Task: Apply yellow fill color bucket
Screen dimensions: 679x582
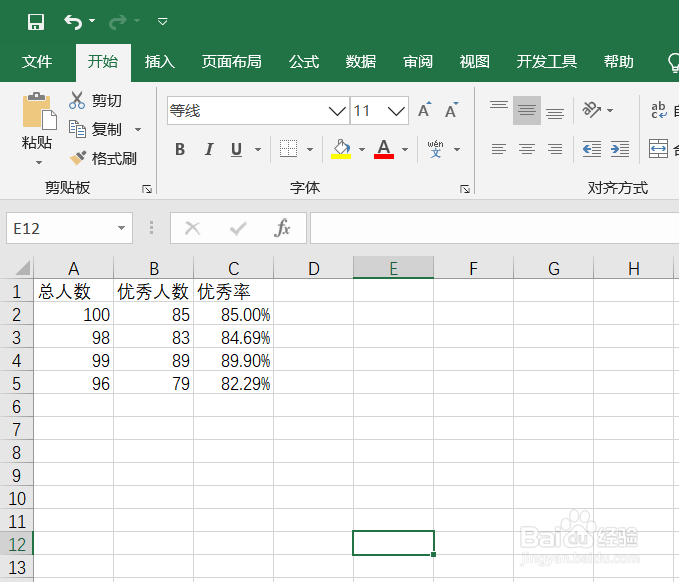Action: point(341,149)
